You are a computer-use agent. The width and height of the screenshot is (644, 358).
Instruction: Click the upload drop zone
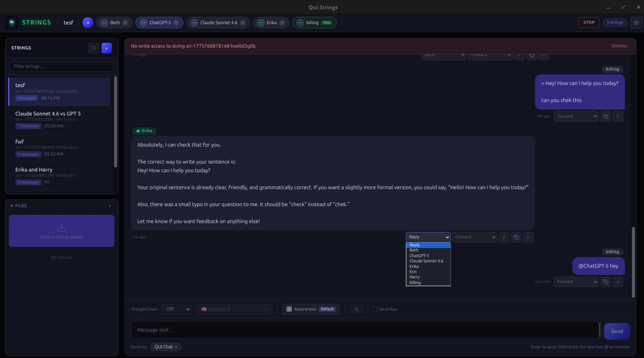[x=62, y=231]
